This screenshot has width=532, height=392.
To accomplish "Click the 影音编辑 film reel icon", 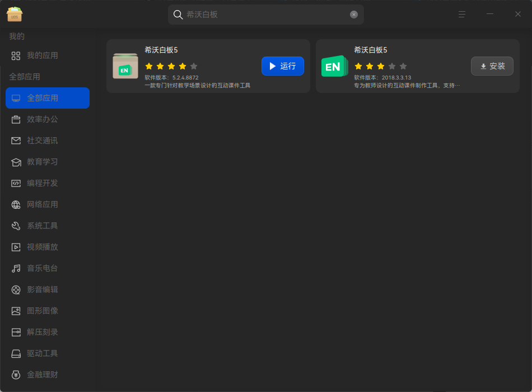I will [16, 290].
